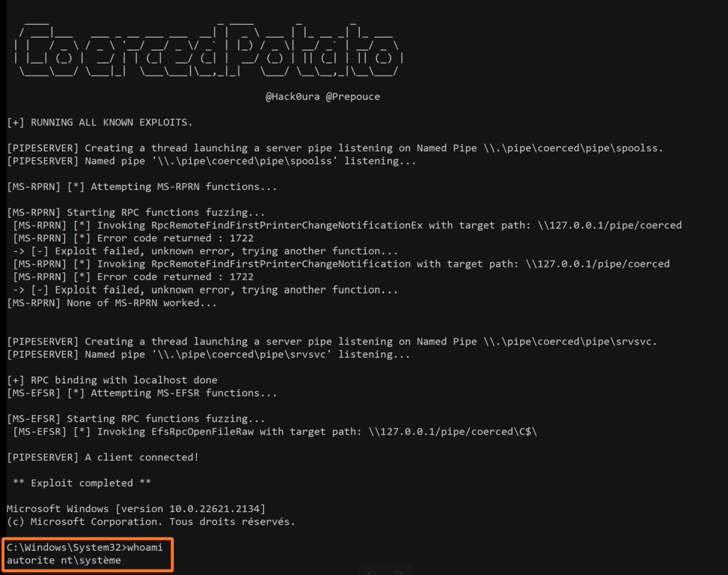Click the second 'Error code returned : 1722' line
This screenshot has width=728, height=575.
(133, 277)
